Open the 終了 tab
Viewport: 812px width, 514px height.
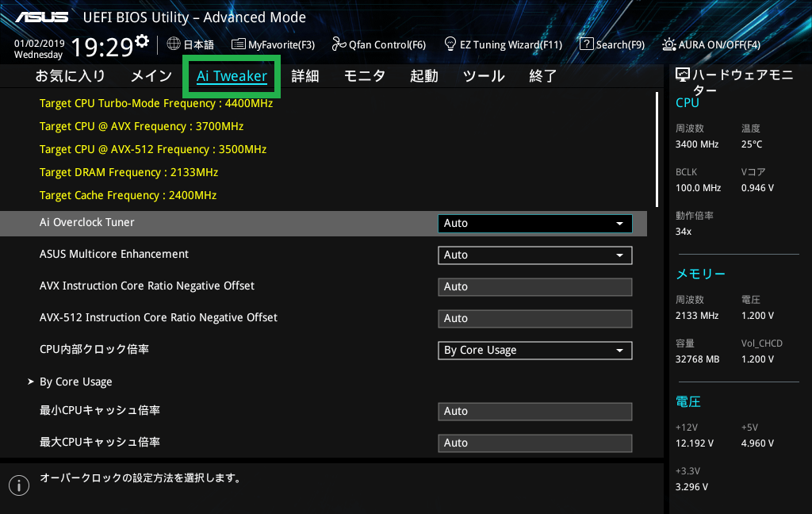pos(542,76)
